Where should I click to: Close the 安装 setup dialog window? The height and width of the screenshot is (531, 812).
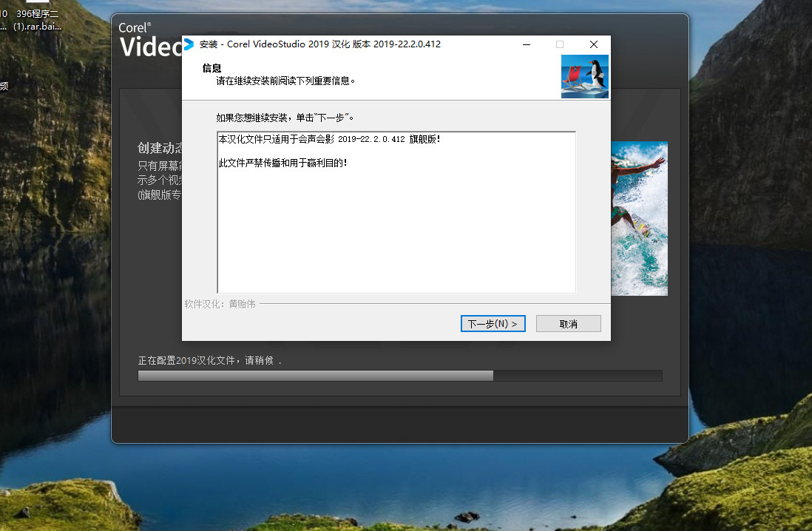click(x=593, y=44)
